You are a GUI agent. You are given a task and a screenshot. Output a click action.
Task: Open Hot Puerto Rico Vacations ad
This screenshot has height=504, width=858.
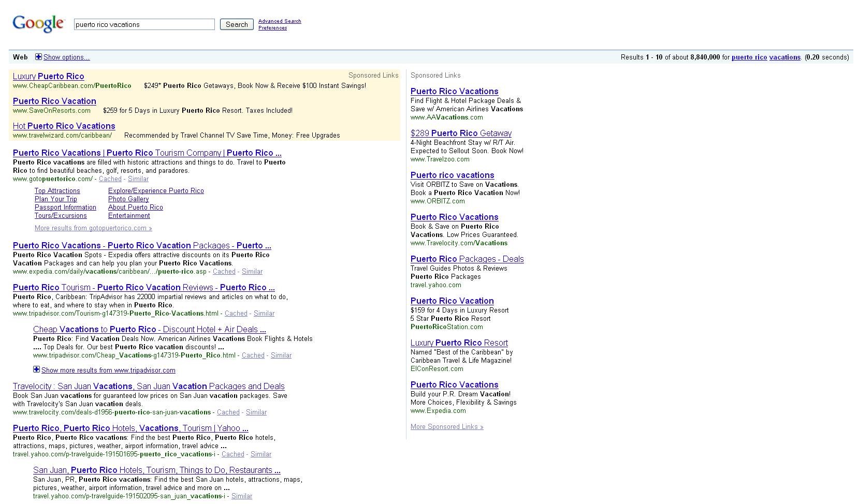64,126
